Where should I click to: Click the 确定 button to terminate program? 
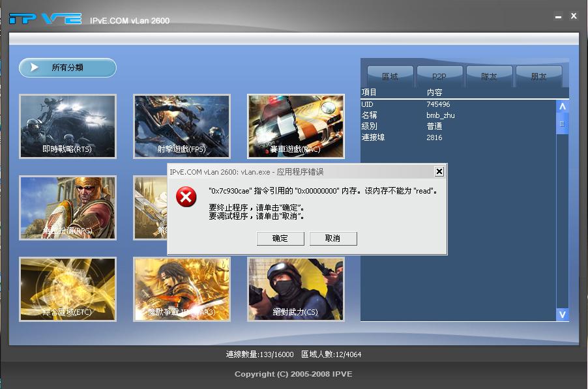point(280,238)
